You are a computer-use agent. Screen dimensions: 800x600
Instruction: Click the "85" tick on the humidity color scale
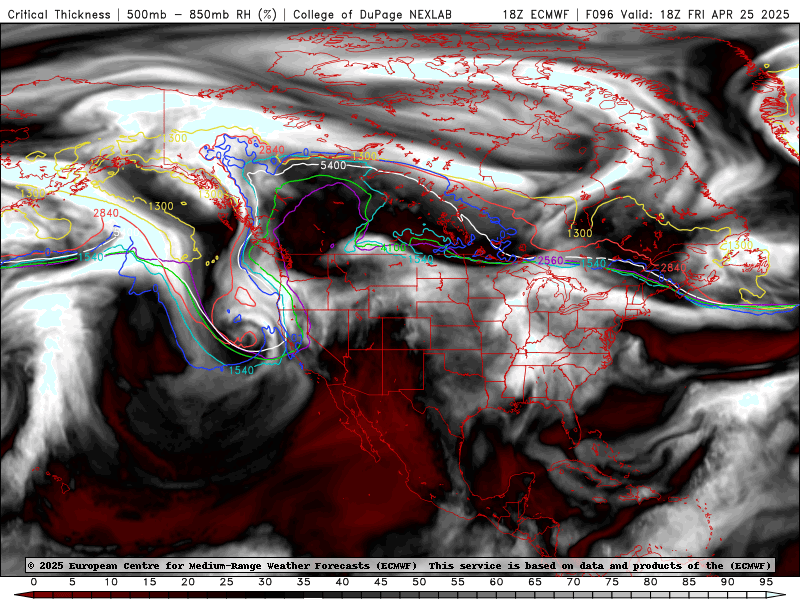coord(689,582)
